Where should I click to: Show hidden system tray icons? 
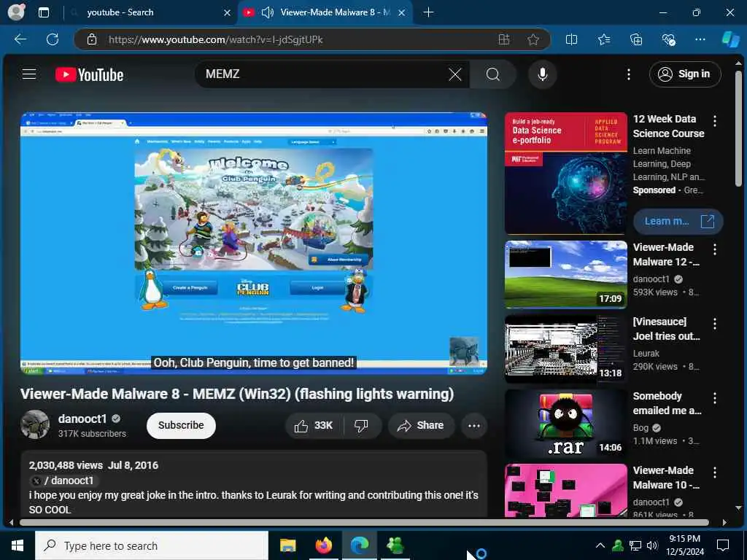tap(600, 545)
